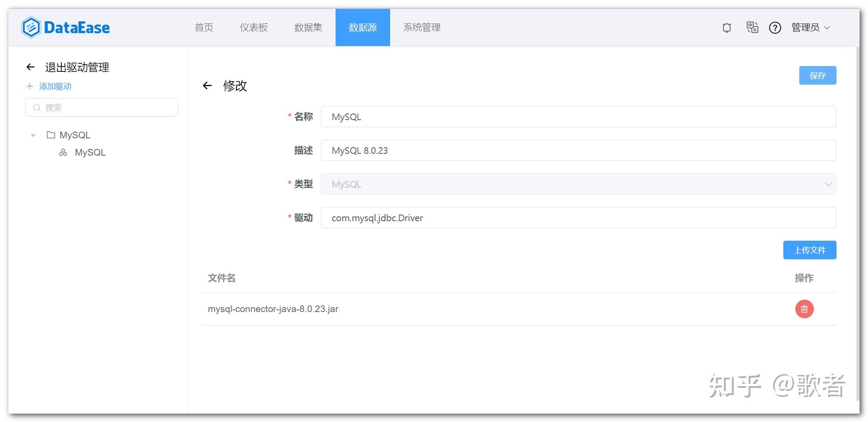Go to the 首页 tab
Screen dimensions: 868x422
(x=204, y=27)
